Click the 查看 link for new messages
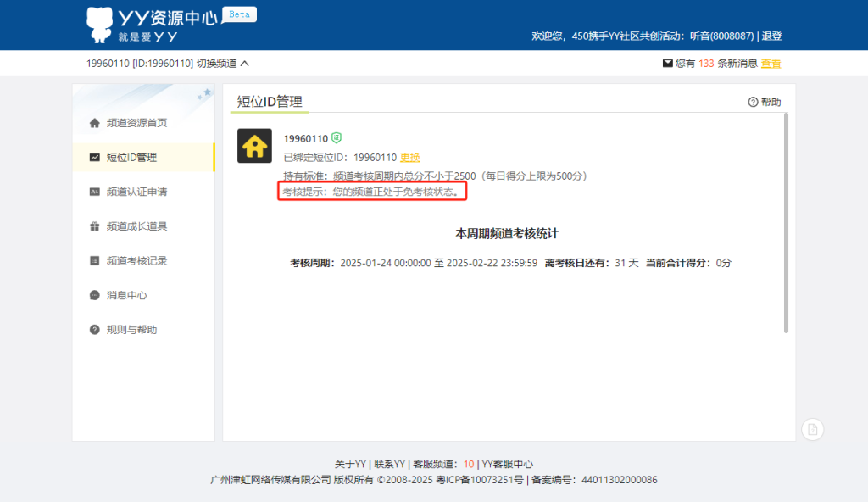868x502 pixels. coord(771,64)
